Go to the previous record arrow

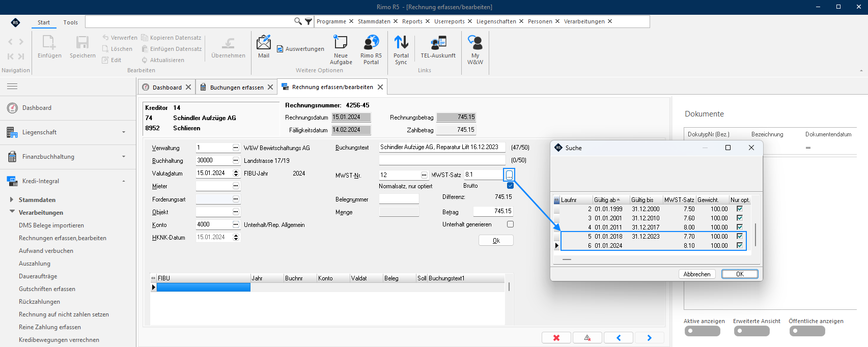(619, 338)
